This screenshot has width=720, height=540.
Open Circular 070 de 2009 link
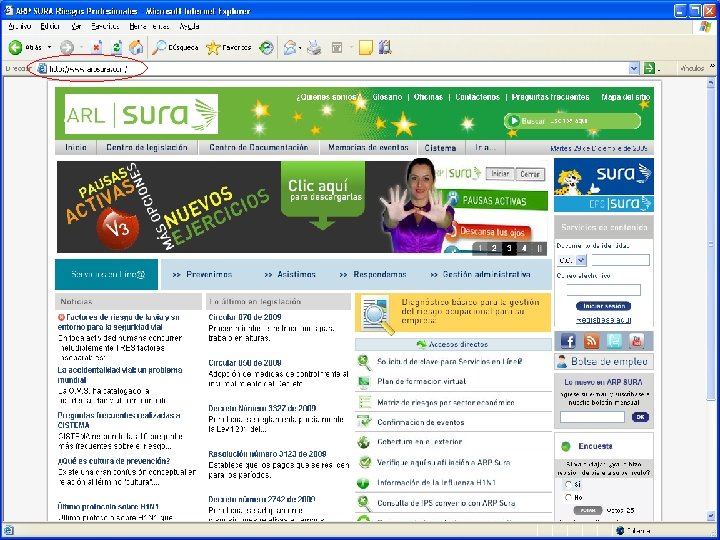pos(245,317)
